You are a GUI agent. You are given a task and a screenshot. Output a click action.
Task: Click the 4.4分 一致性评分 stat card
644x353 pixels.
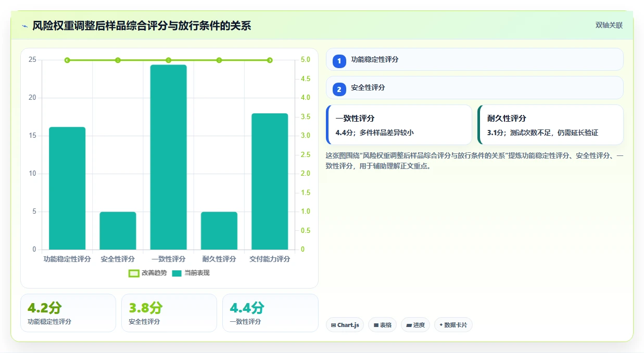coord(270,313)
